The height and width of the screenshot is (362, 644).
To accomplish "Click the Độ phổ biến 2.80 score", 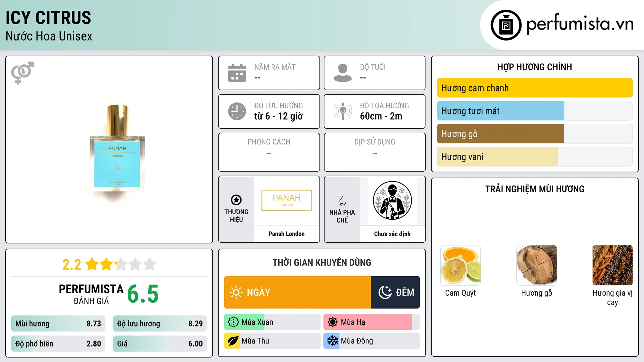I will click(58, 343).
